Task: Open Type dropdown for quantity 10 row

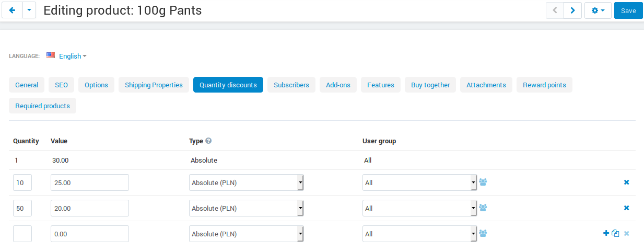Action: tap(247, 182)
